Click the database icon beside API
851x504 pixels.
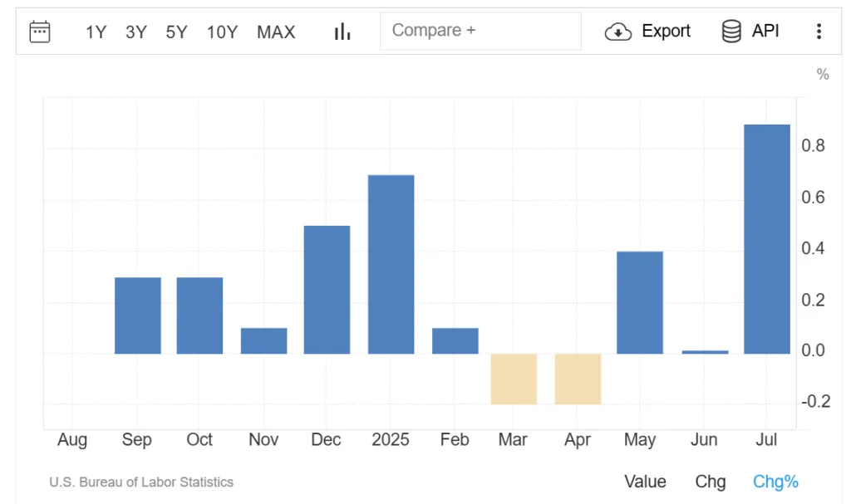(731, 31)
